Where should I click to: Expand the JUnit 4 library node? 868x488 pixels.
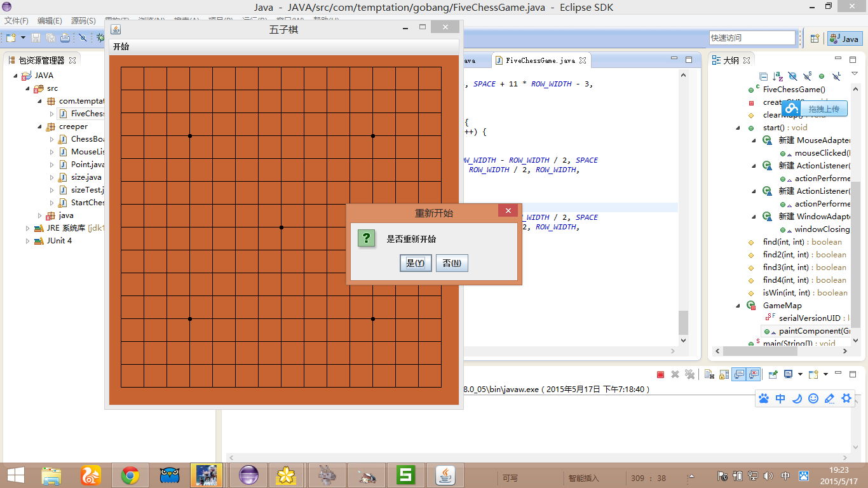coord(27,241)
